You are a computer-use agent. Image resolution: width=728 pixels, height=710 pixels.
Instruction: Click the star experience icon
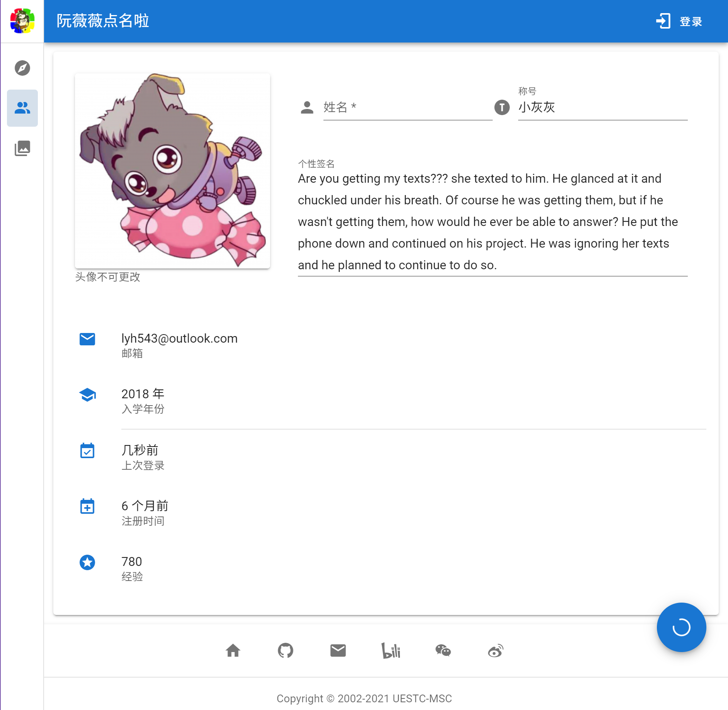[x=87, y=562]
